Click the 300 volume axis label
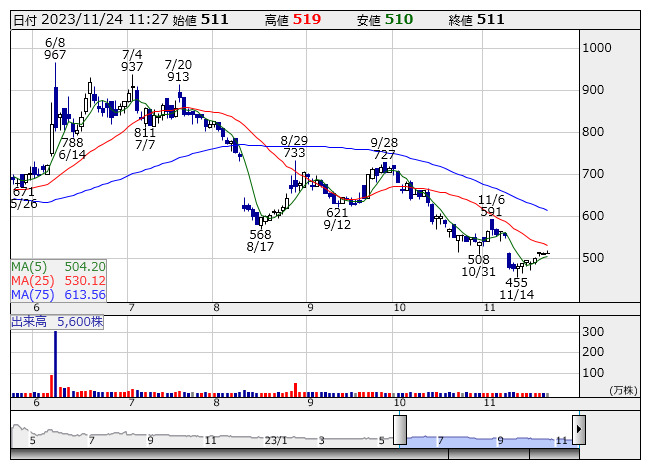 pyautogui.click(x=593, y=332)
